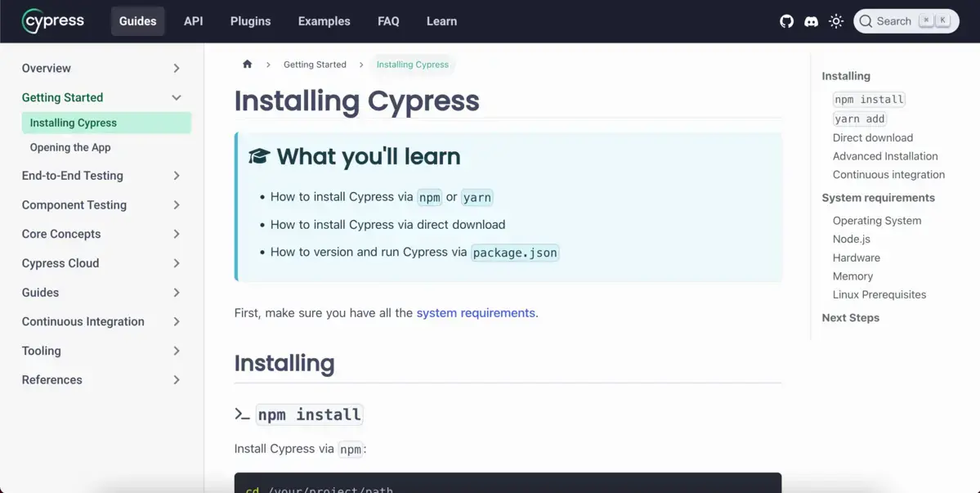Expand End-to-End Testing chevron
This screenshot has width=980, height=493.
pos(177,176)
